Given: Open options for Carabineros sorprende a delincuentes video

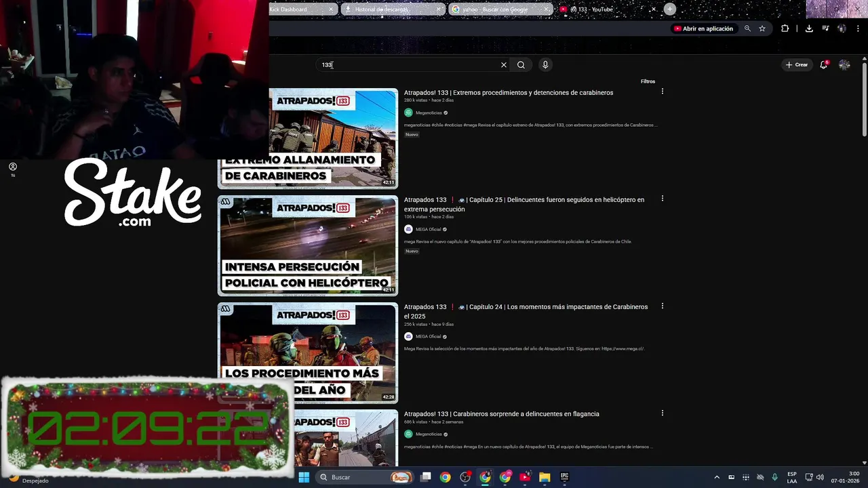Looking at the screenshot, I should tap(663, 413).
